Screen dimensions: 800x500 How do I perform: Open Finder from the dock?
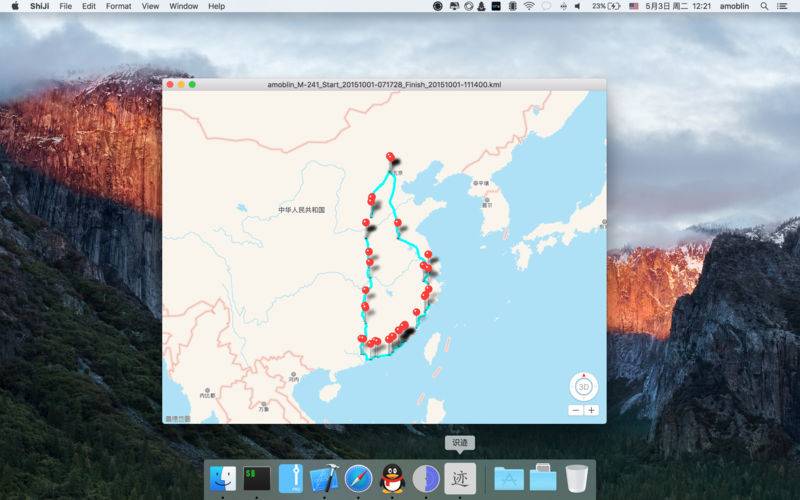pos(223,478)
